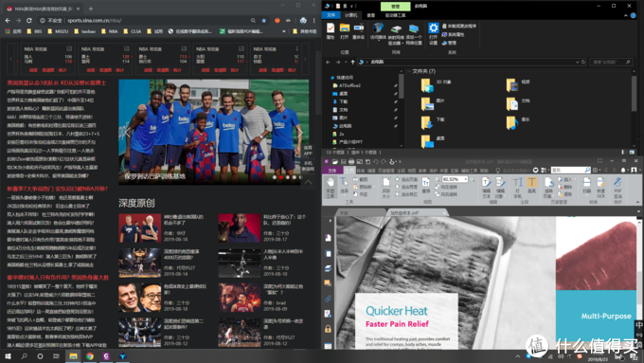
Task: Collapse the 文件夹 (7) group in Explorer
Action: click(409, 71)
